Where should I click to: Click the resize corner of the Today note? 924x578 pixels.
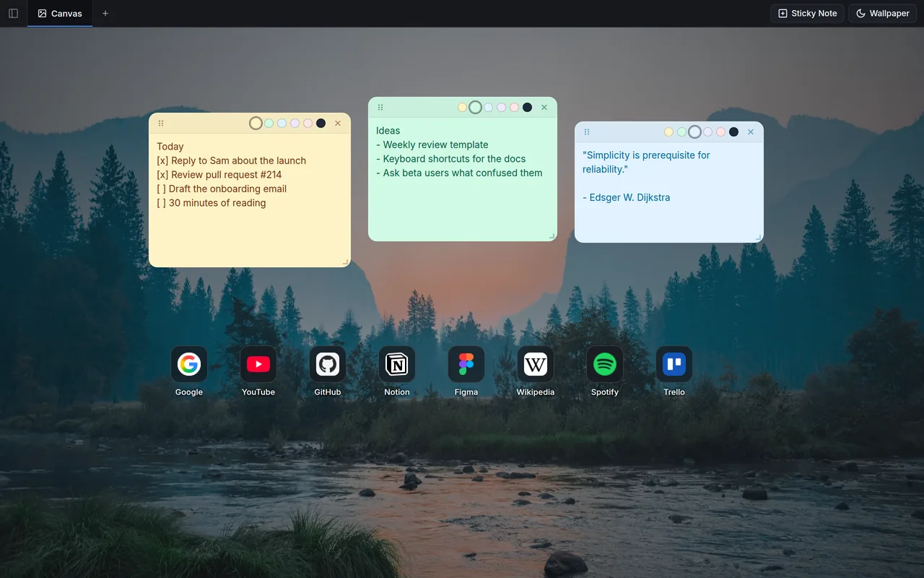point(346,262)
